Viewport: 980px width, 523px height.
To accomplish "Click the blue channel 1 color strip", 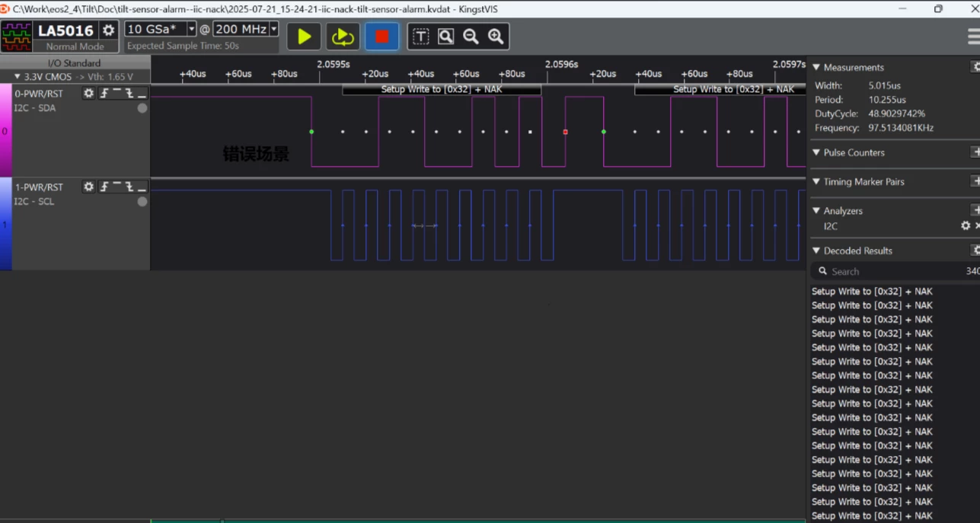I will (5, 224).
